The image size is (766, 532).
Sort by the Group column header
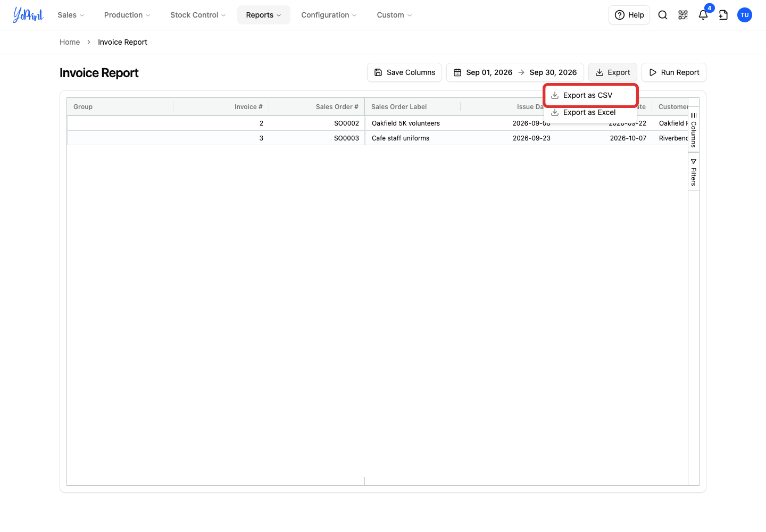click(120, 107)
